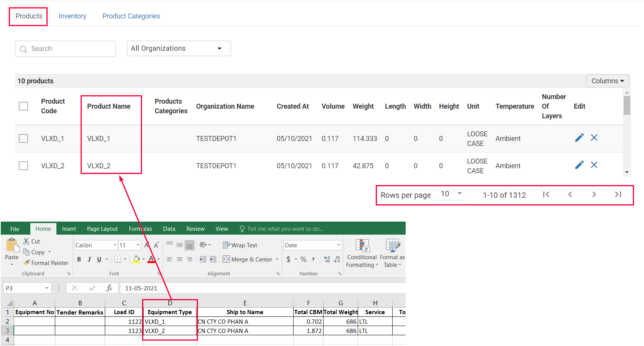Apply Comma Style number format
Image resolution: width=644 pixels, height=346 pixels.
pyautogui.click(x=314, y=259)
